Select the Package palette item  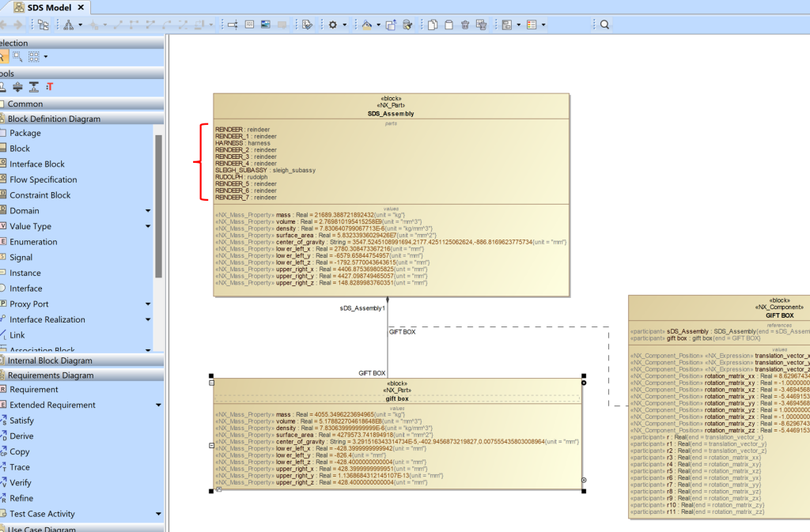25,133
